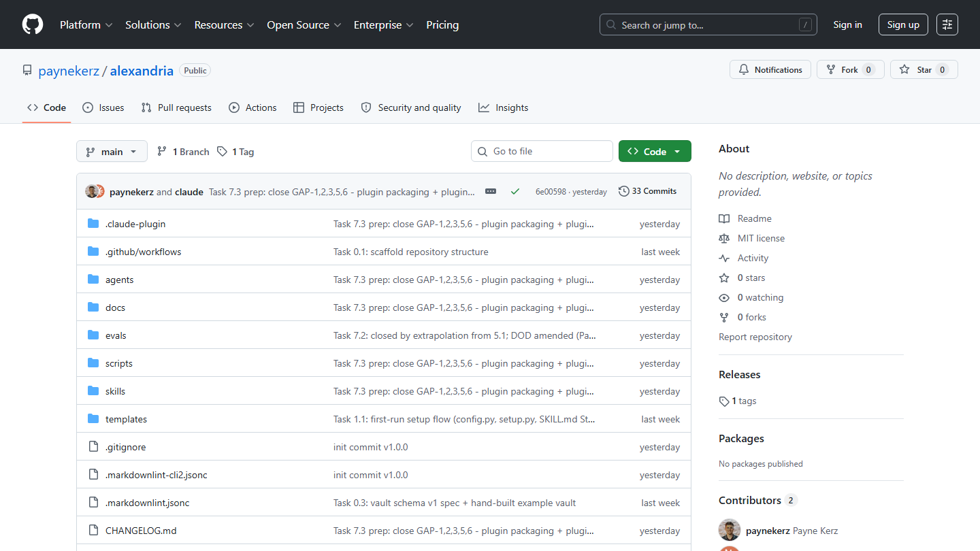Switch to Security and quality tab
Screen dimensions: 980x551
tap(411, 107)
